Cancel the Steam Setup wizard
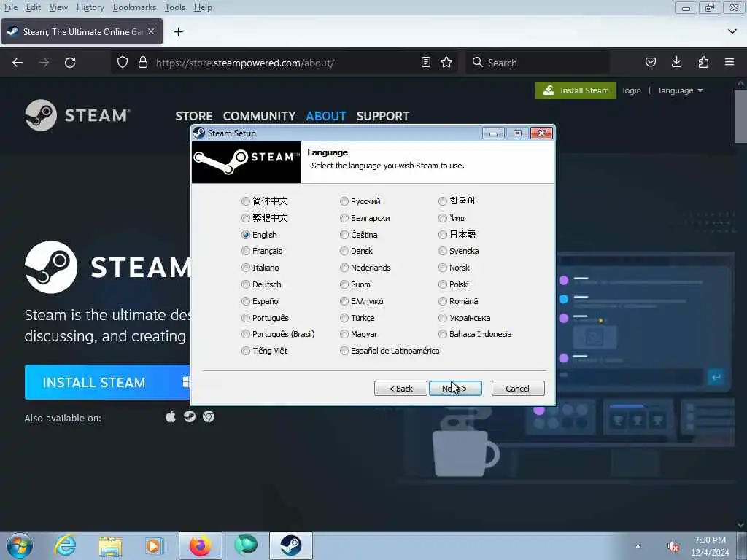Screen dimensions: 747x560 [518, 388]
